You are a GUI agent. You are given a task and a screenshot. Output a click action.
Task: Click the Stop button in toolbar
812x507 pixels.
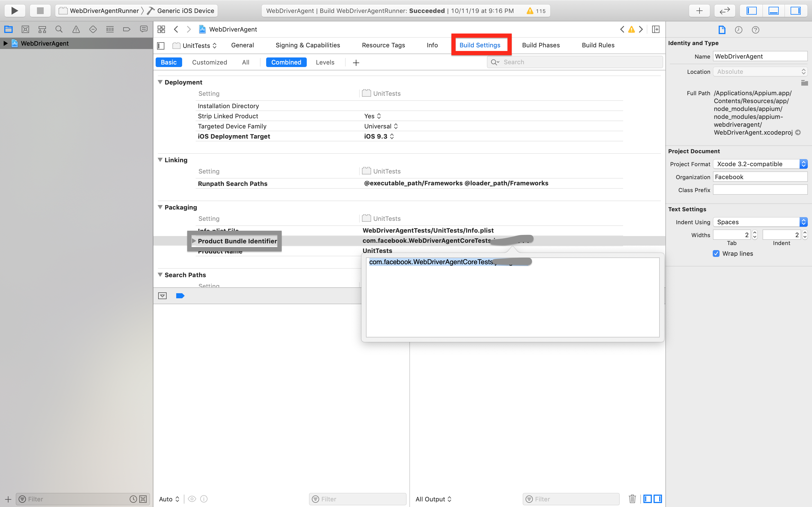pyautogui.click(x=40, y=10)
